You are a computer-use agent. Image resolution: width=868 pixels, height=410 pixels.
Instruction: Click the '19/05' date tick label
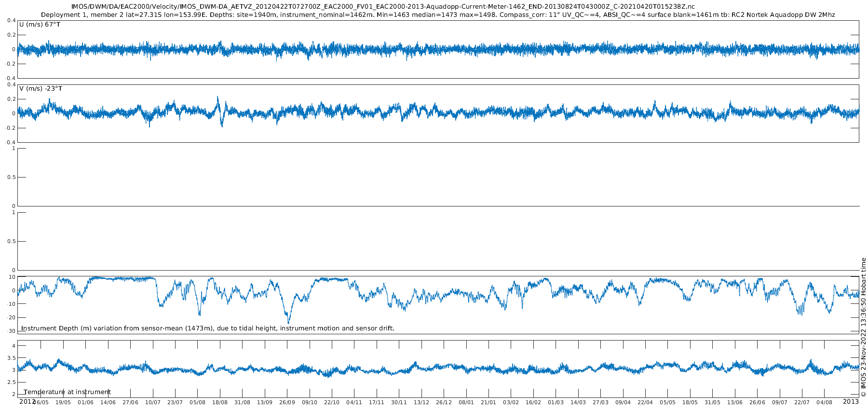(x=63, y=402)
